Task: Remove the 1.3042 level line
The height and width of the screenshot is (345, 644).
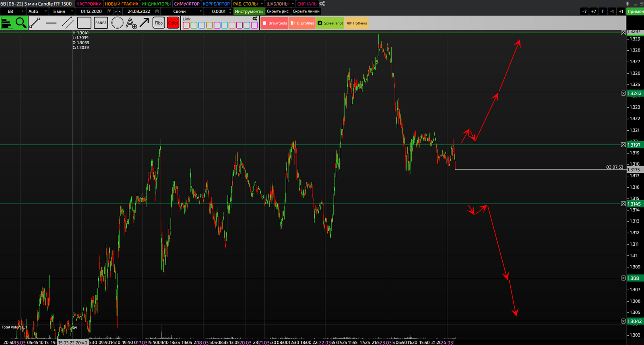Action: (623, 321)
